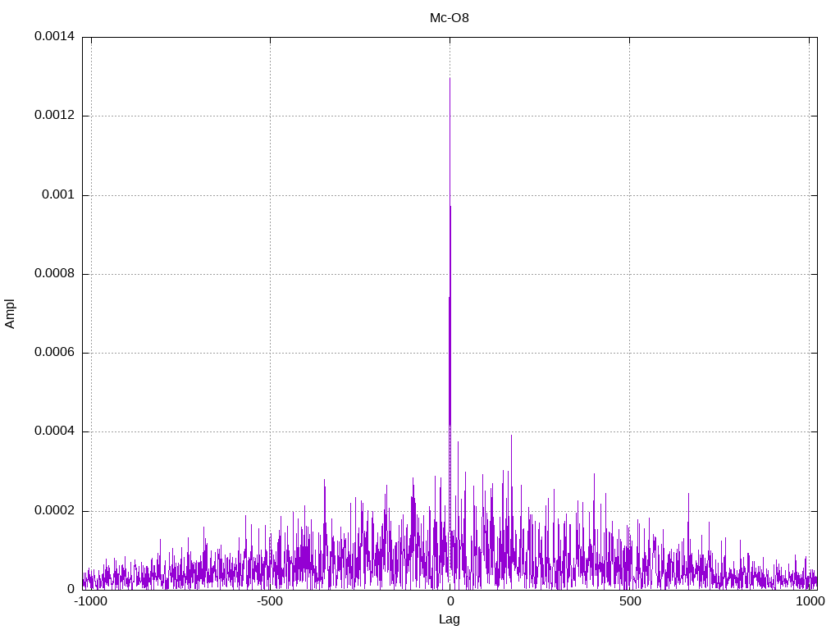Click the 0.0012 y-axis tick label
This screenshot has height=630, width=840.
coord(54,116)
